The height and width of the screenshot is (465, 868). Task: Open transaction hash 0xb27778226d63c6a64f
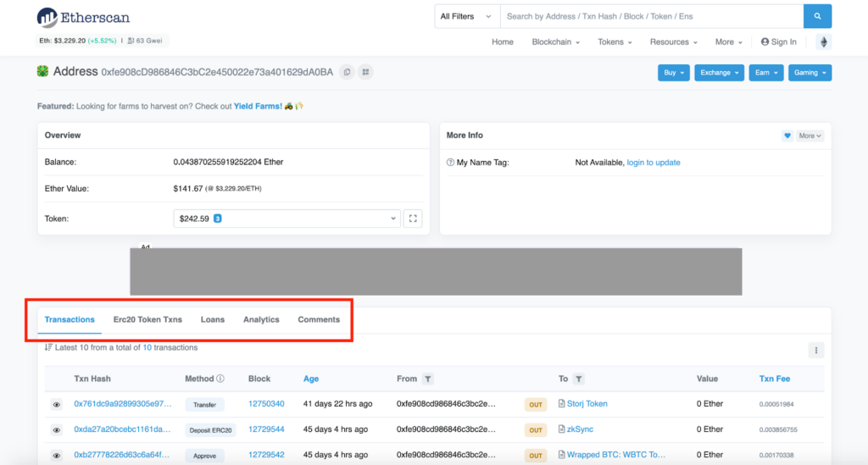click(122, 455)
